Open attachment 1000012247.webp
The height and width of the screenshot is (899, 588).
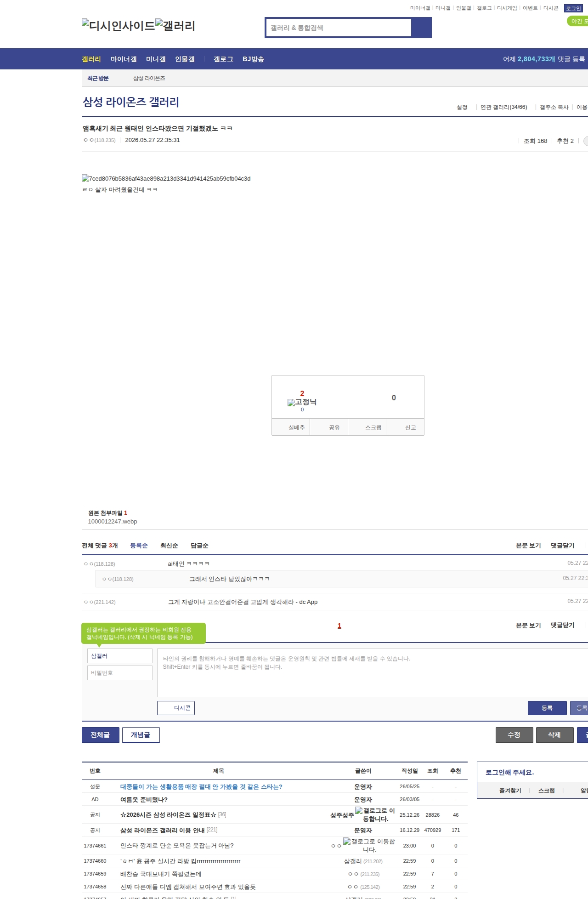point(113,521)
